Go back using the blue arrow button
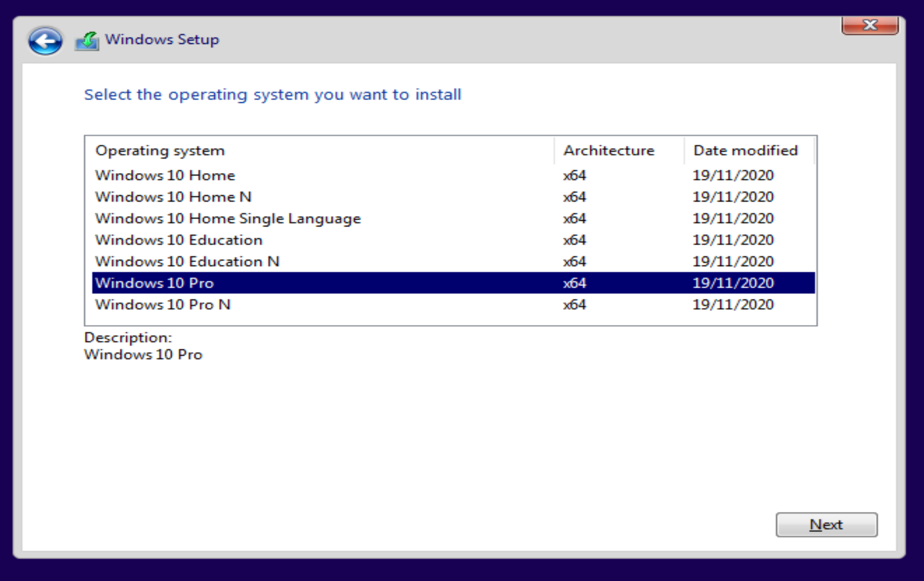The width and height of the screenshot is (924, 581). [45, 41]
